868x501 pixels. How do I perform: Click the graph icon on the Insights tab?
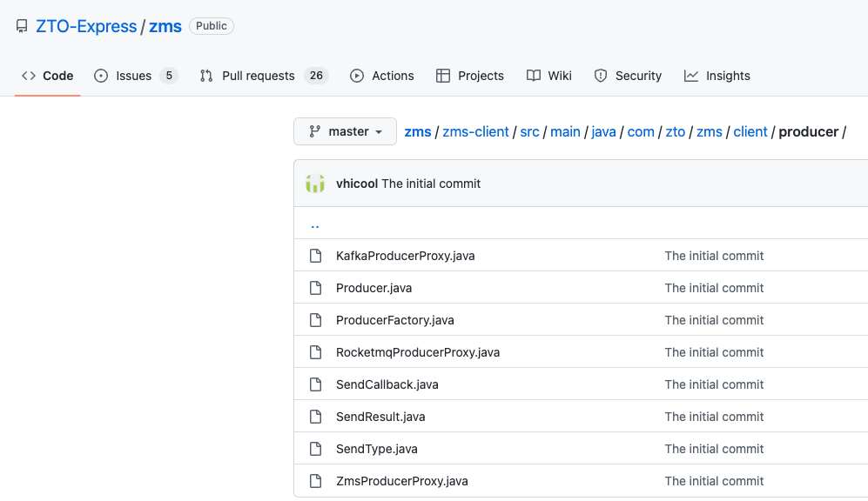click(691, 76)
